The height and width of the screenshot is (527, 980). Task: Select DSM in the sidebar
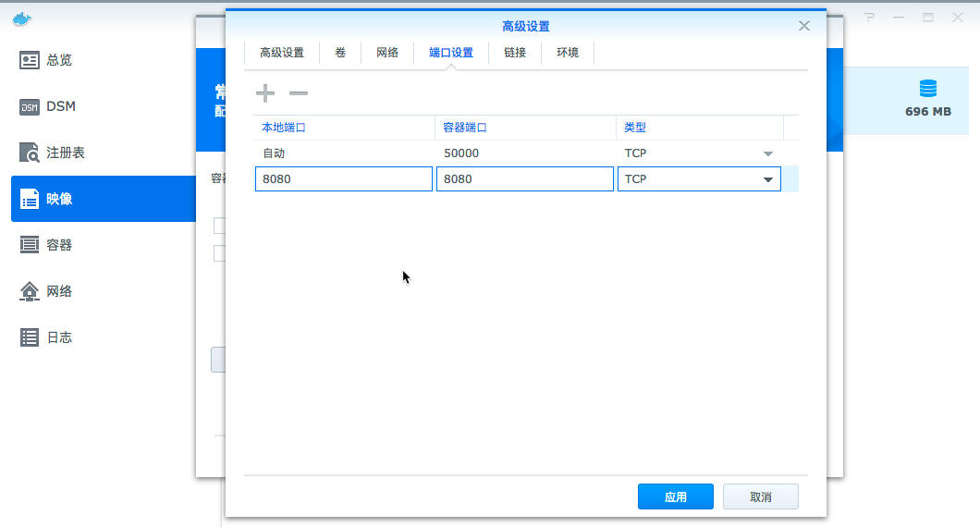[x=61, y=106]
